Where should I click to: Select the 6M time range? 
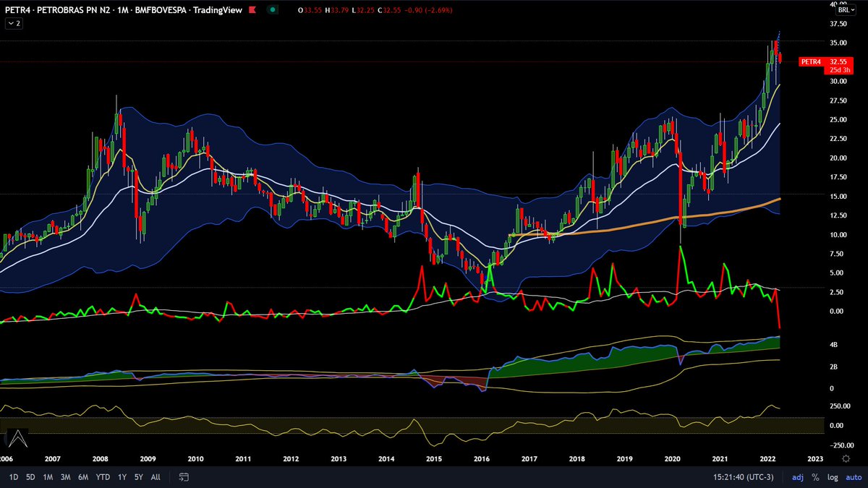83,477
